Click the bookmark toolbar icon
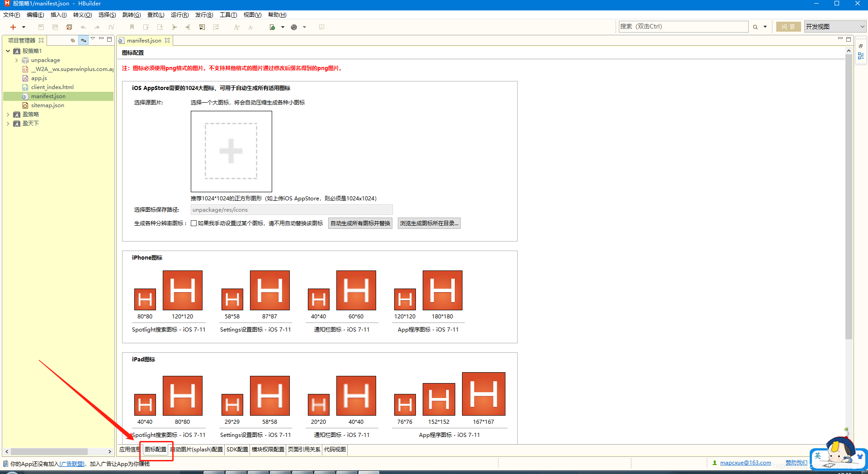 (x=132, y=27)
